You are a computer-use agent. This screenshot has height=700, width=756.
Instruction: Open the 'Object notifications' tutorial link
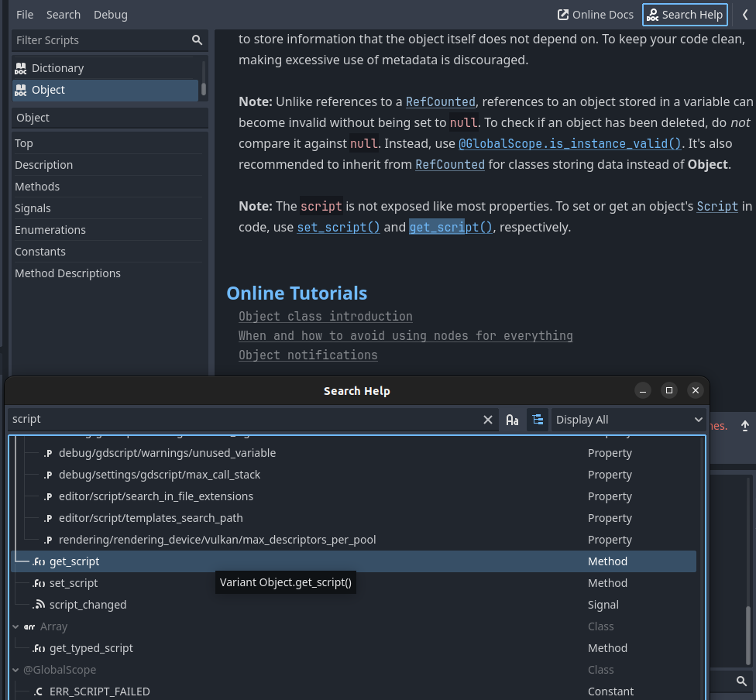click(308, 355)
